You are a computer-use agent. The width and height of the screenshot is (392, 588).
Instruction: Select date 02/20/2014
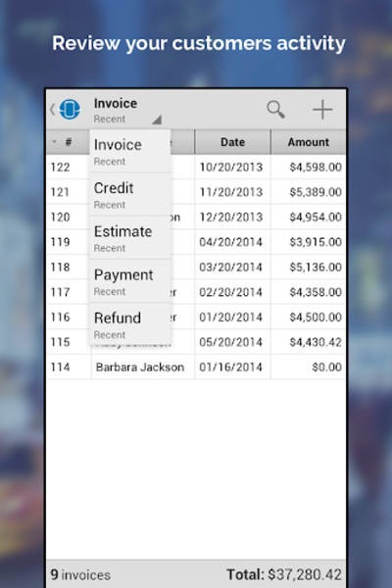tap(230, 292)
